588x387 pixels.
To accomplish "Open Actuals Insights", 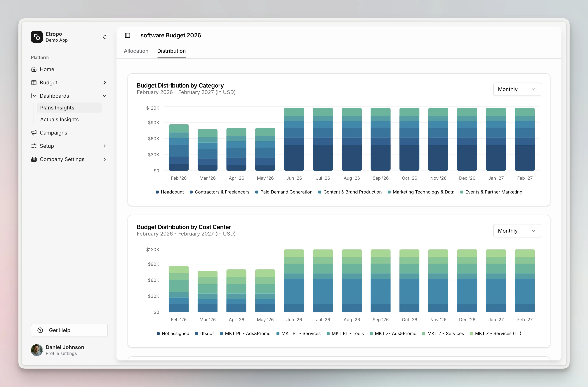I will [59, 119].
